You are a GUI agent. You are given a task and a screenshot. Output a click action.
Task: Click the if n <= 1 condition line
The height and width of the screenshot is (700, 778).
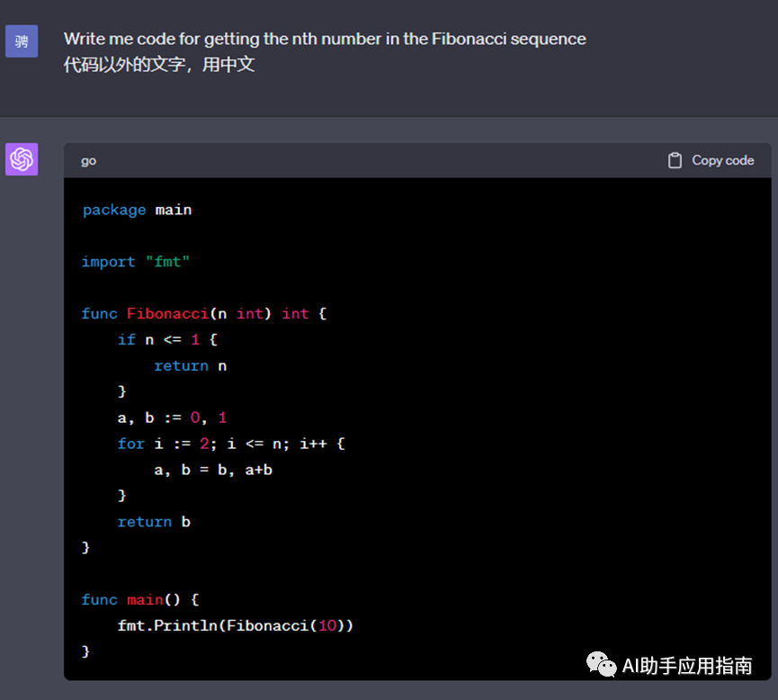[x=167, y=340]
